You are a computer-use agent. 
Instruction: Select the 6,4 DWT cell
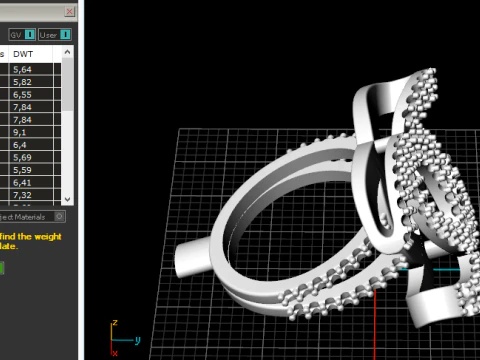[x=31, y=145]
